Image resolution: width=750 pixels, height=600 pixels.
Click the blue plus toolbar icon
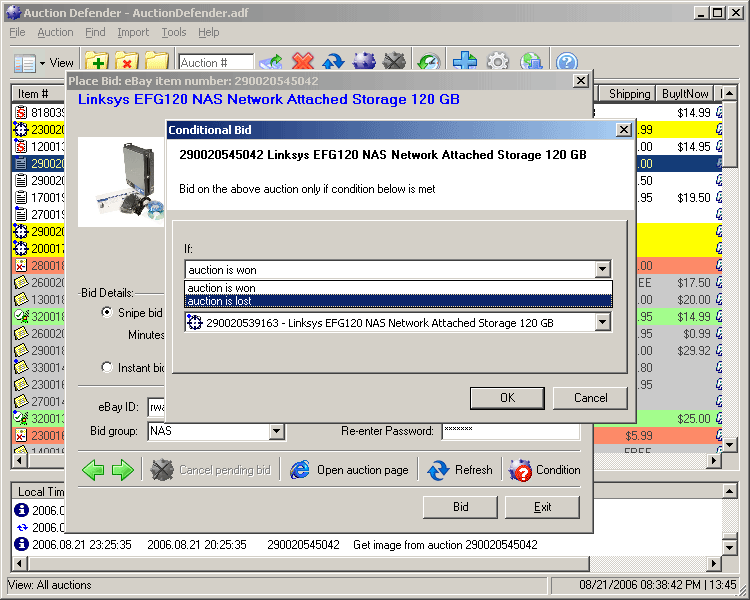[465, 62]
